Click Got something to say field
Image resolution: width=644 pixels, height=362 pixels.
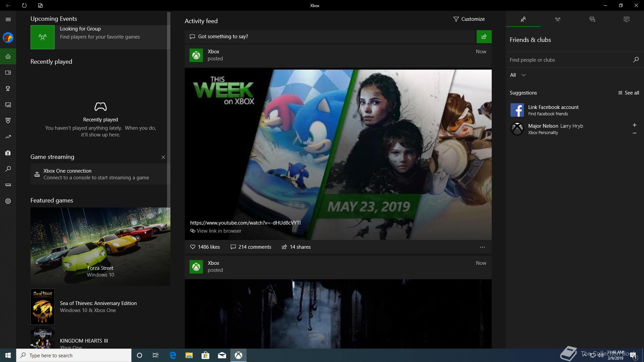point(330,37)
